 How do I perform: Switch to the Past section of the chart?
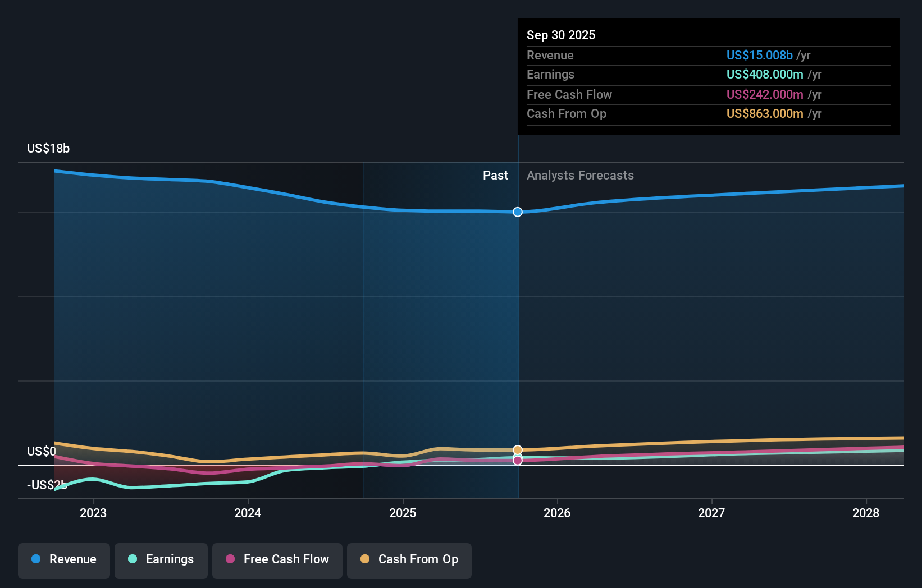coord(495,175)
